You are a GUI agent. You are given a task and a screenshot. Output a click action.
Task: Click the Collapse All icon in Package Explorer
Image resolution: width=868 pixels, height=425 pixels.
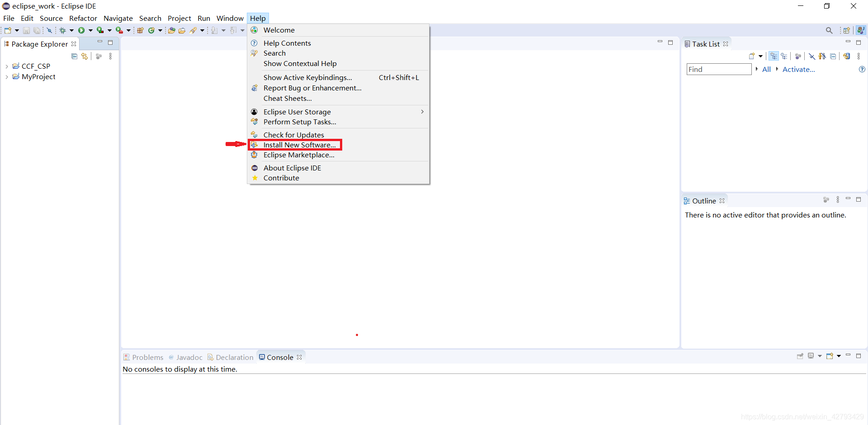[x=74, y=57]
